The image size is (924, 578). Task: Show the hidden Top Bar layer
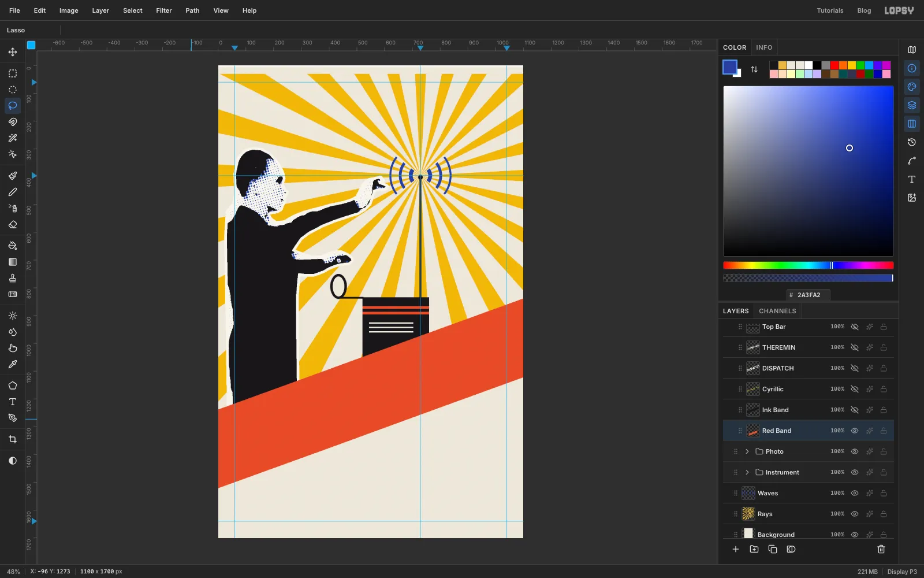point(855,327)
